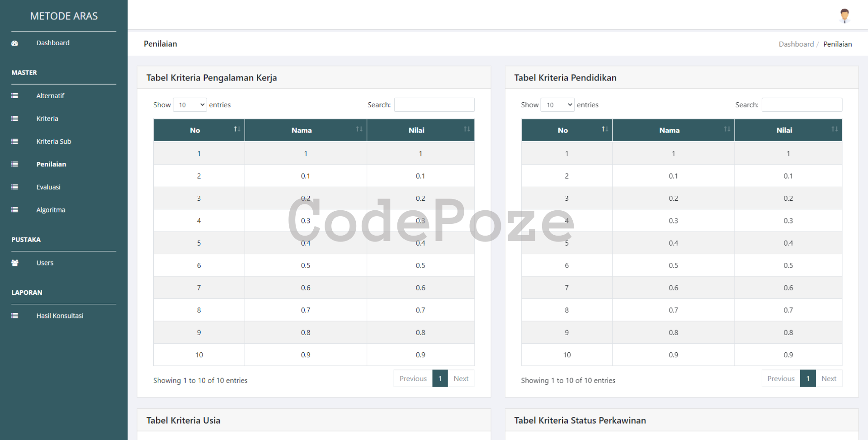Click the list icon beside Hasil Konsultasi
868x440 pixels.
14,316
